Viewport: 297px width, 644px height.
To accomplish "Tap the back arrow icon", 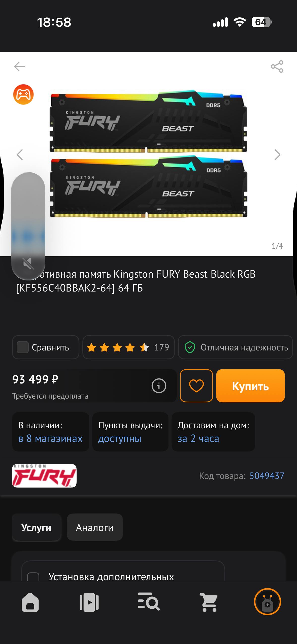I will pos(20,67).
